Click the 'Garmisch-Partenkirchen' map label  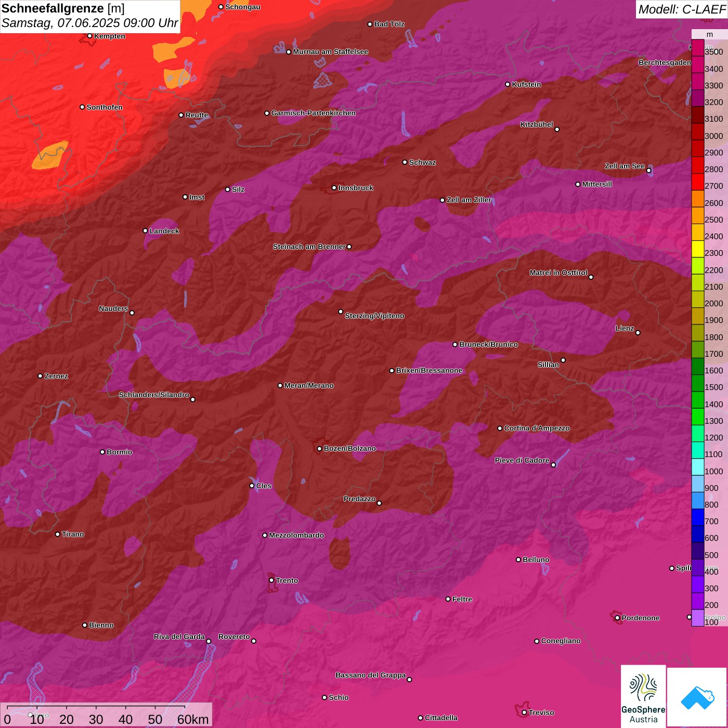coord(314,113)
